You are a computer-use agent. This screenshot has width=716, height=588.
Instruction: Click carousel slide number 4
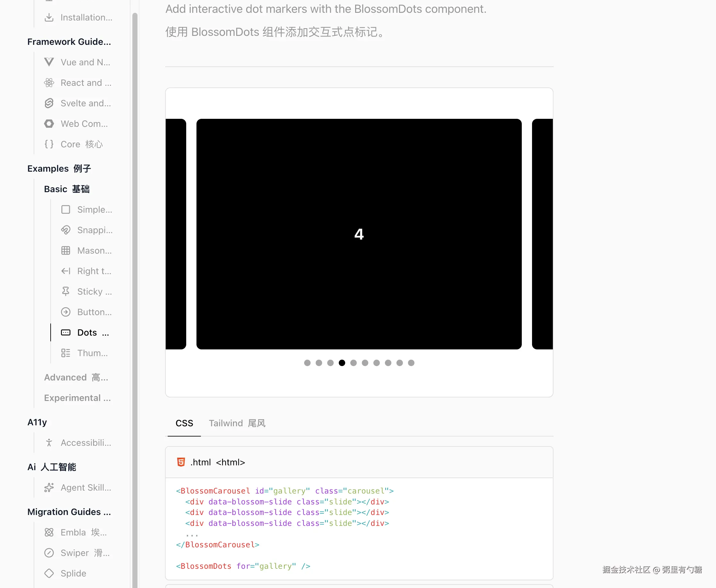click(359, 234)
